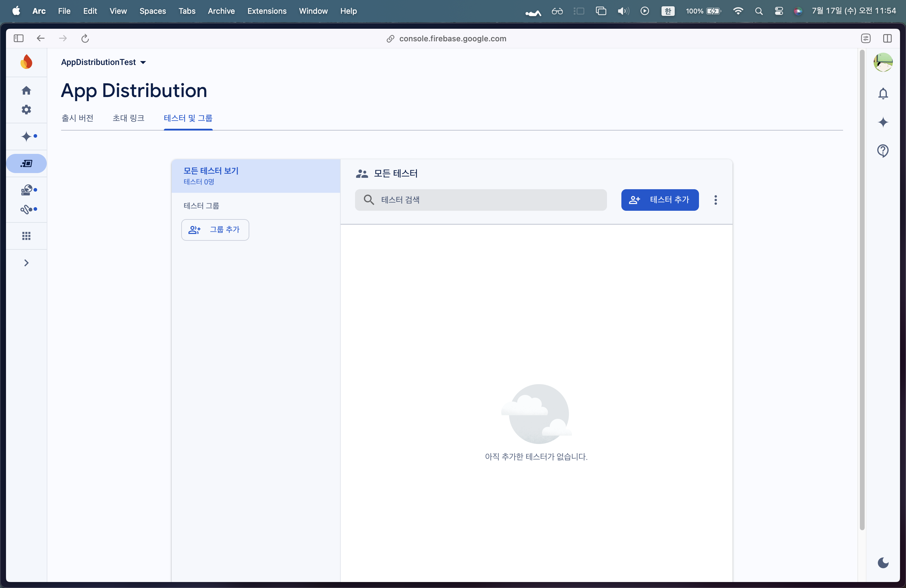
Task: Open the Extensions menu
Action: (267, 11)
